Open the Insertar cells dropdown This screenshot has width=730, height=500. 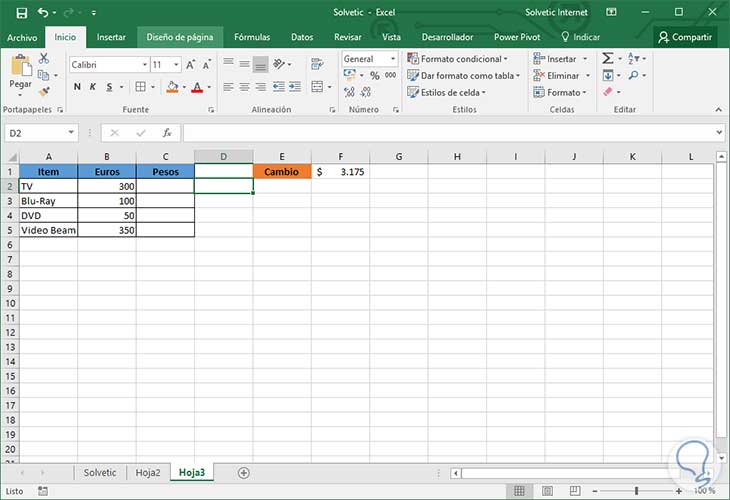[x=560, y=59]
